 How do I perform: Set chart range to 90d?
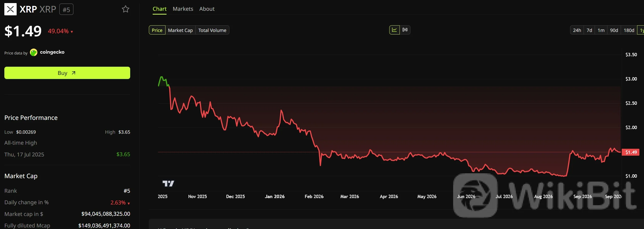(x=614, y=30)
